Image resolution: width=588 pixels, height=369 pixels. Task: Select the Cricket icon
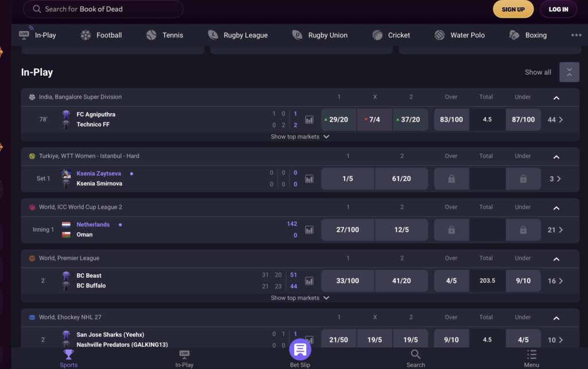377,35
